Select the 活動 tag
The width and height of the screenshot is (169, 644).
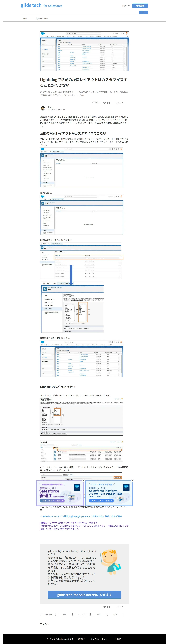(98, 614)
